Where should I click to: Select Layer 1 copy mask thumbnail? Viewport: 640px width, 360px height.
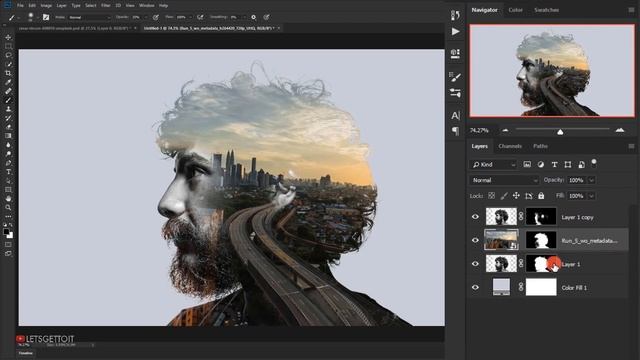[x=541, y=216]
